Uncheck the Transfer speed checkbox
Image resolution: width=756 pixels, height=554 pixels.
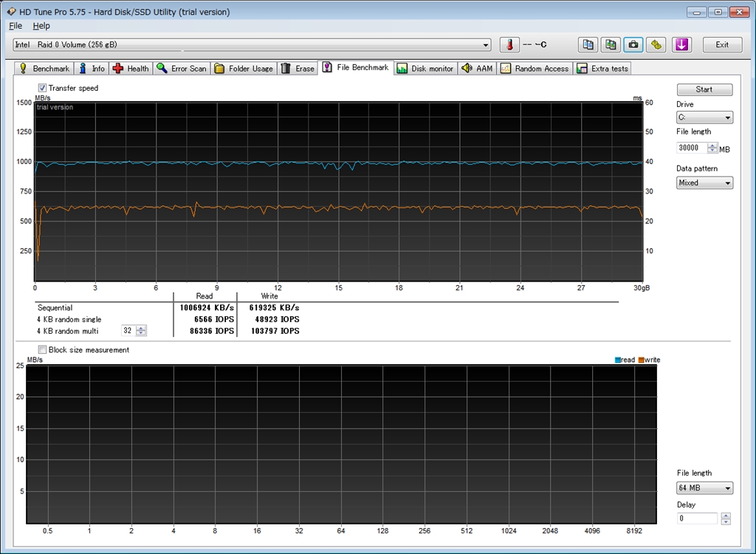click(x=42, y=88)
